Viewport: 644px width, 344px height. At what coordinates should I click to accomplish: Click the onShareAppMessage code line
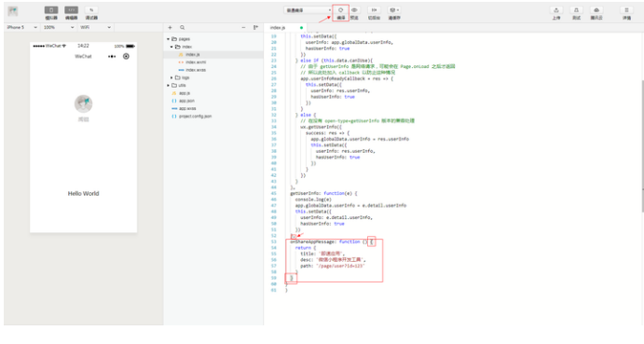point(332,241)
